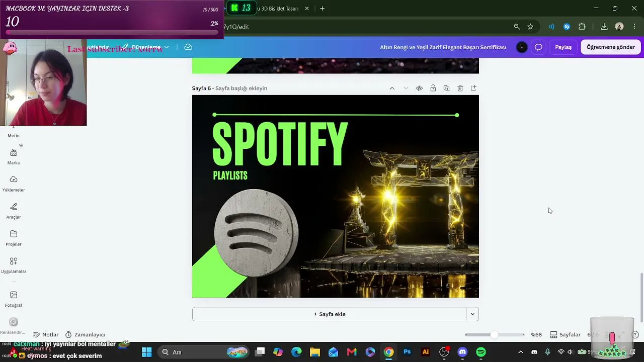Add a new page after page 6 via plus icon
This screenshot has height=362, width=644.
point(473,88)
